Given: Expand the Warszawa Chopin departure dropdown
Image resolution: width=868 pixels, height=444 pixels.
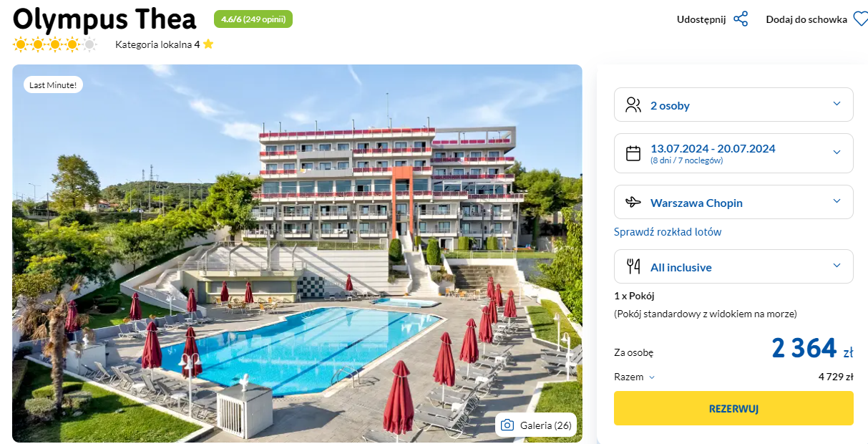Looking at the screenshot, I should point(733,202).
